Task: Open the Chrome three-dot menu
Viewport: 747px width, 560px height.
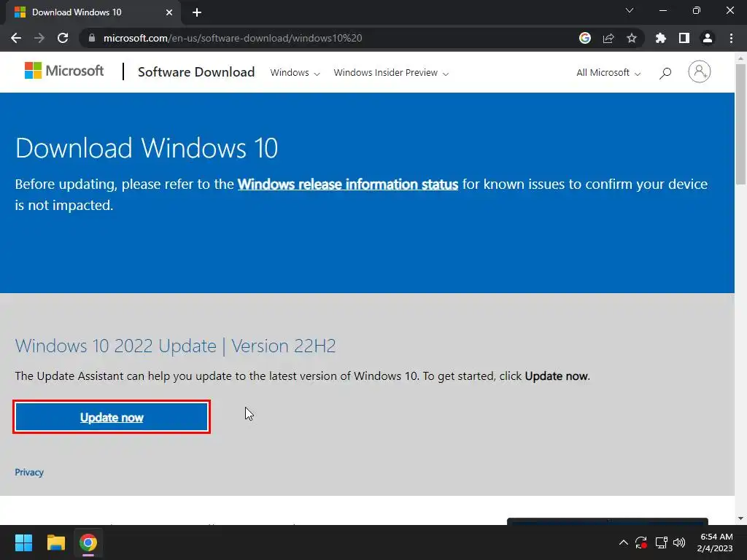Action: (731, 38)
